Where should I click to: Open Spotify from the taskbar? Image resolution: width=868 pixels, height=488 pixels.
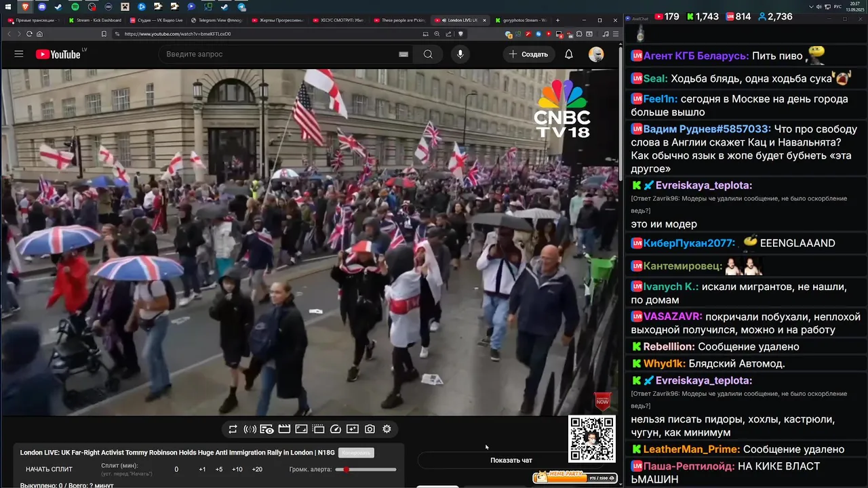(75, 7)
